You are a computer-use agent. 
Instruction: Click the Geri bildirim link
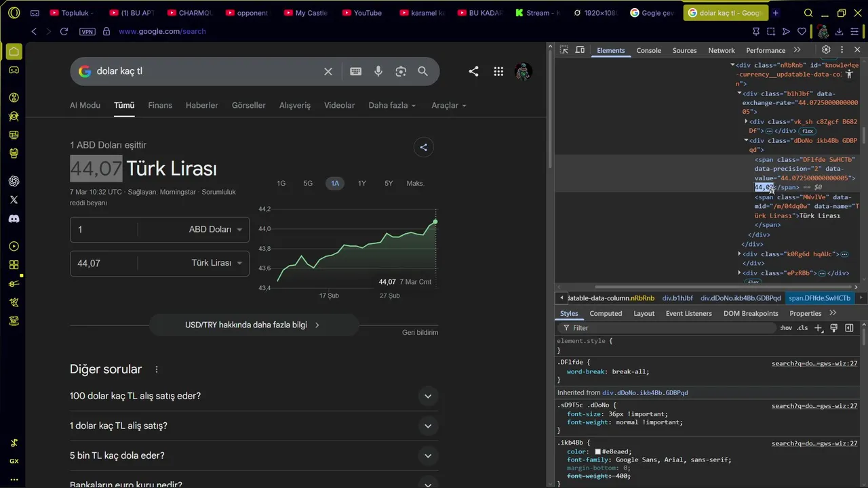pyautogui.click(x=420, y=333)
